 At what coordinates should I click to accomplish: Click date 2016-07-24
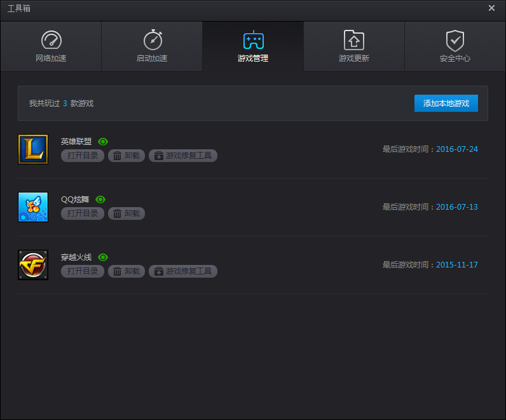point(457,149)
